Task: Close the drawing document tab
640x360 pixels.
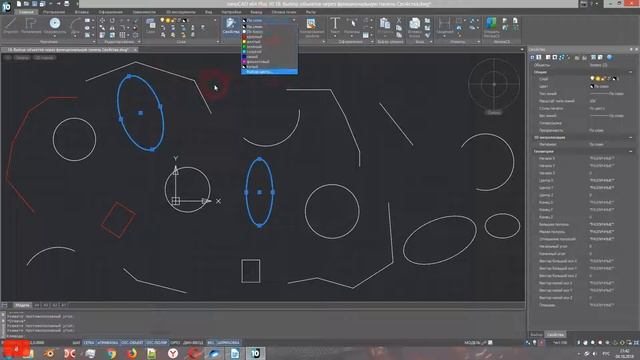Action: point(136,50)
